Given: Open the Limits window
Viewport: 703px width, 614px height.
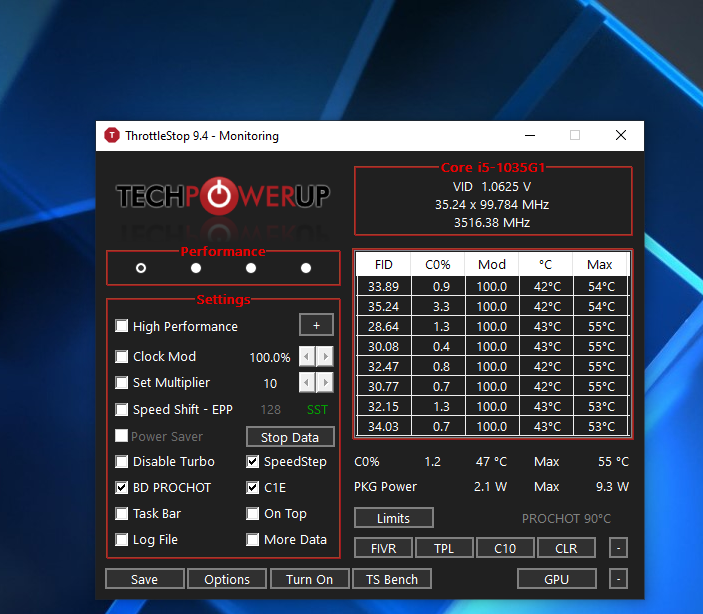Looking at the screenshot, I should click(394, 518).
